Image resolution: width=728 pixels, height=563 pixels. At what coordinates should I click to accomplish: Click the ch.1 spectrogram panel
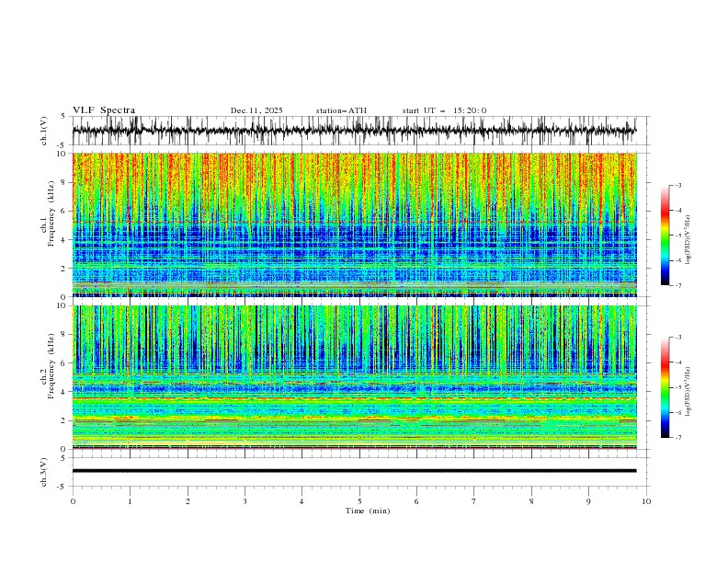pyautogui.click(x=354, y=224)
